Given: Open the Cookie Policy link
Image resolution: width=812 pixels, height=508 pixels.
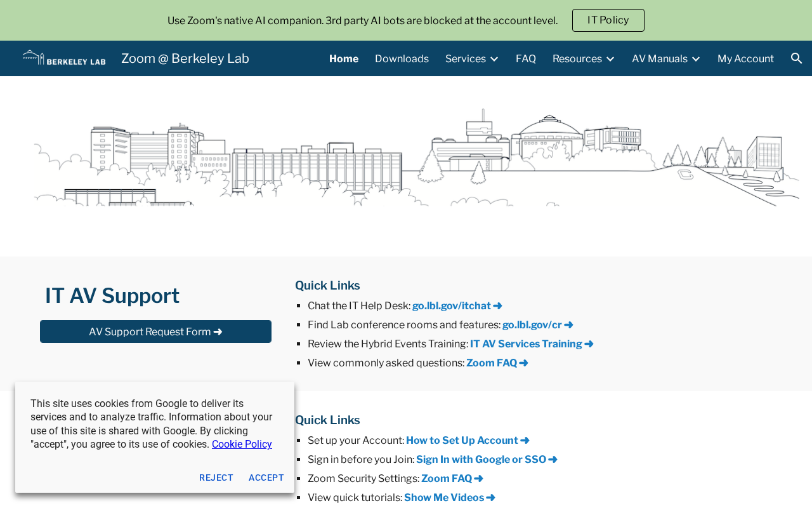Looking at the screenshot, I should pos(242,444).
